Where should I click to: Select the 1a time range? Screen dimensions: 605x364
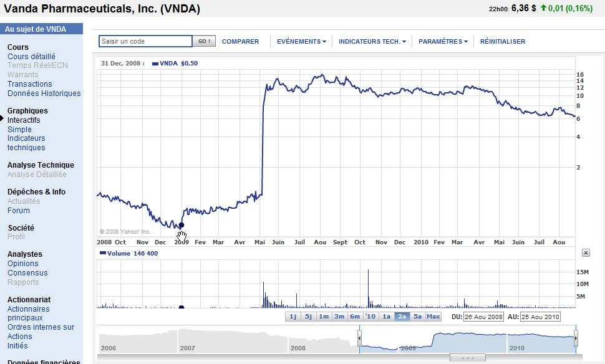[x=386, y=317]
